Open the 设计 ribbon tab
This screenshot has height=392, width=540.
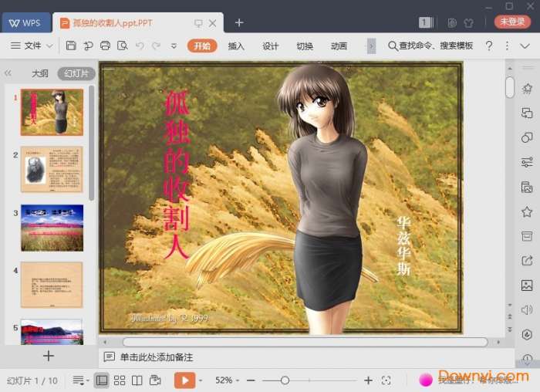click(270, 46)
